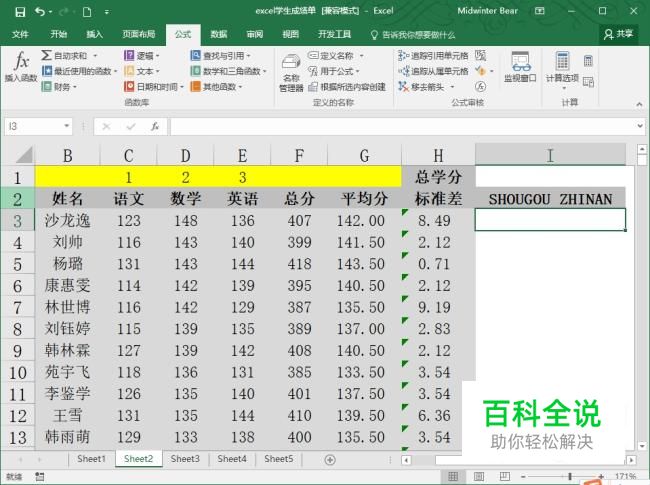Click the Insert Function fx button

(x=21, y=66)
